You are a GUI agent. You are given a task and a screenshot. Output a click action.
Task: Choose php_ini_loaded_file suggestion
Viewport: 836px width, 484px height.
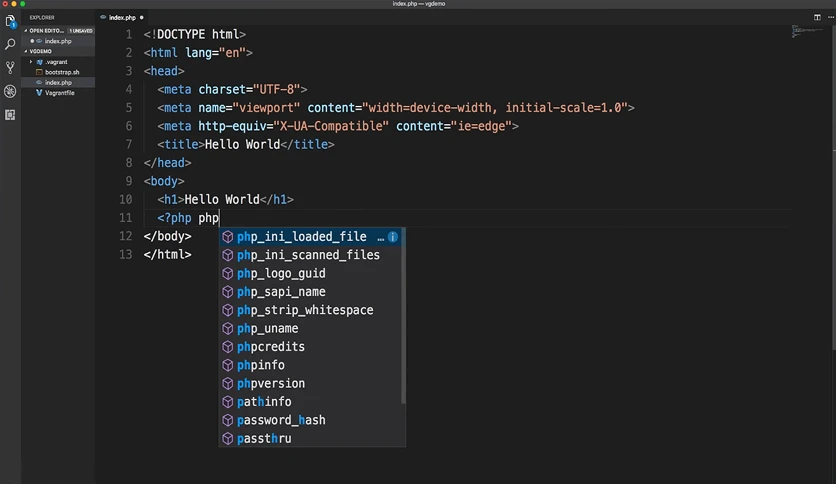point(311,237)
